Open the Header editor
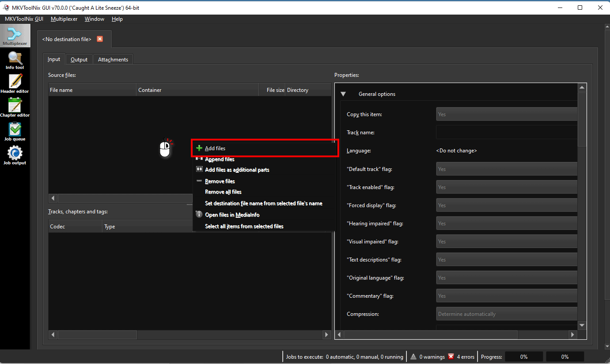Screen dimensions: 610x364 point(15,84)
